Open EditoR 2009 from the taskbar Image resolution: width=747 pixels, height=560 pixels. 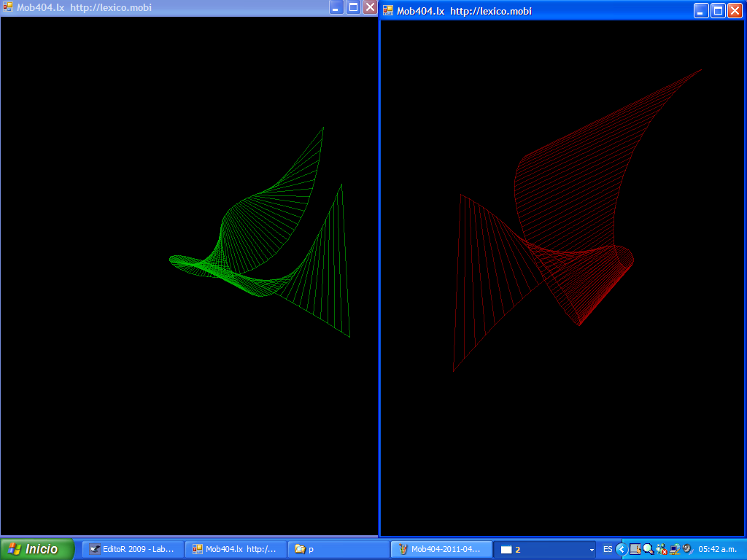pyautogui.click(x=132, y=549)
